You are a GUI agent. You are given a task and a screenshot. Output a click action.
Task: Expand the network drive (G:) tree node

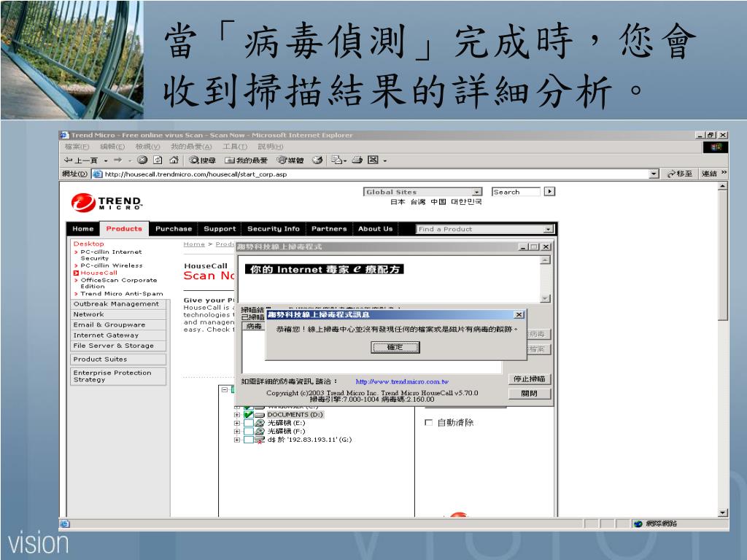pyautogui.click(x=237, y=440)
